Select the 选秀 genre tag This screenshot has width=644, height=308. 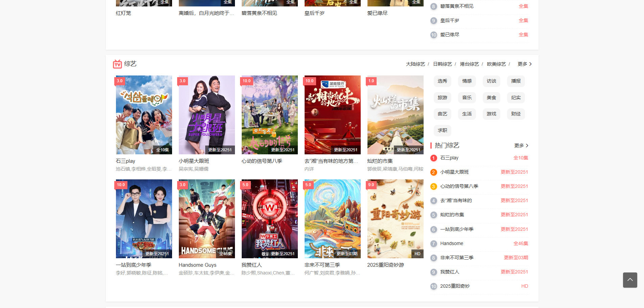(x=442, y=81)
